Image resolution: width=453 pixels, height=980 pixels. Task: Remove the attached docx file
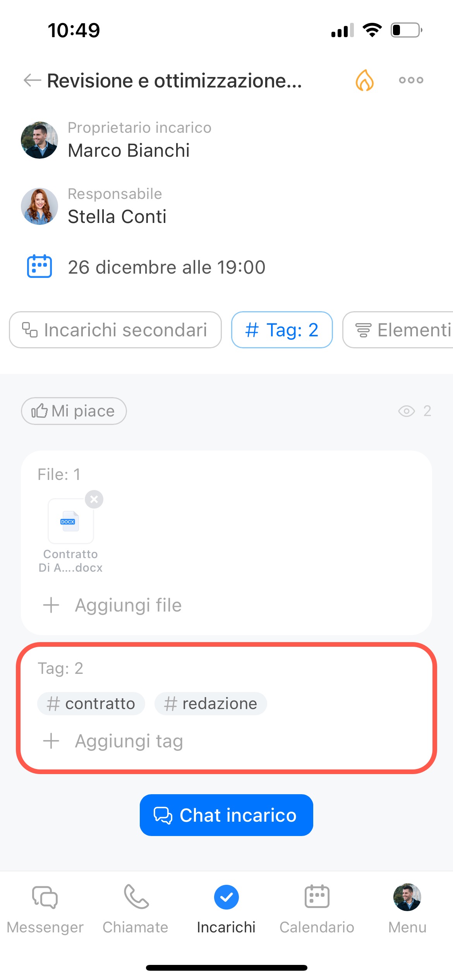[x=94, y=499]
